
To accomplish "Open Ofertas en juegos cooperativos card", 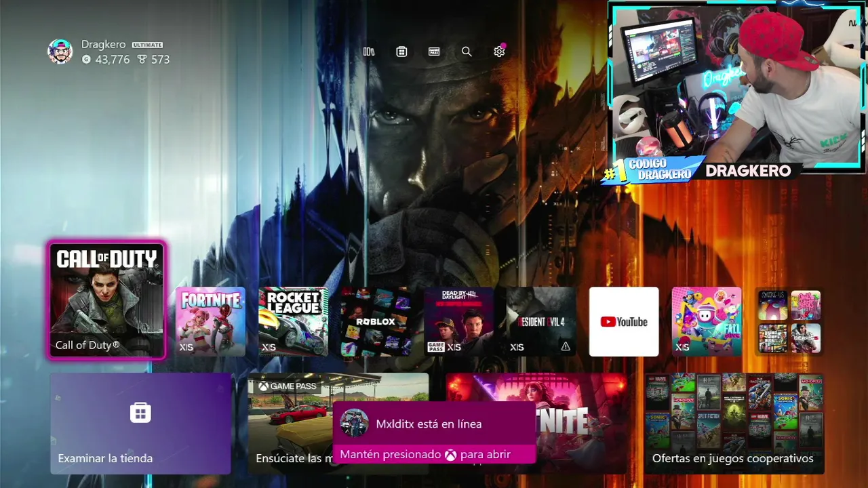I will click(734, 424).
